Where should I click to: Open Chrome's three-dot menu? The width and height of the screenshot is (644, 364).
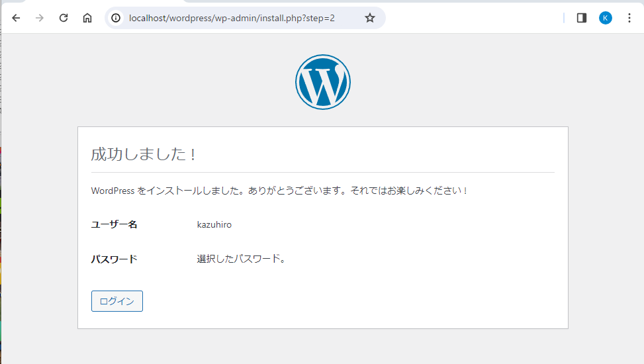tap(629, 18)
